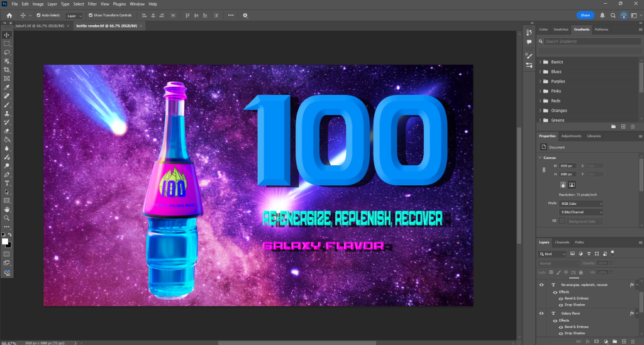The image size is (644, 345).
Task: Click the foreground color swatch
Action: pyautogui.click(x=5, y=241)
